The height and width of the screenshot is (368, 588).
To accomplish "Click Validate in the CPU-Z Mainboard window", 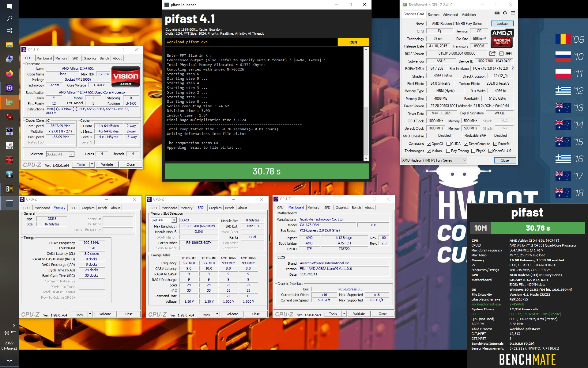I will pyautogui.click(x=359, y=314).
